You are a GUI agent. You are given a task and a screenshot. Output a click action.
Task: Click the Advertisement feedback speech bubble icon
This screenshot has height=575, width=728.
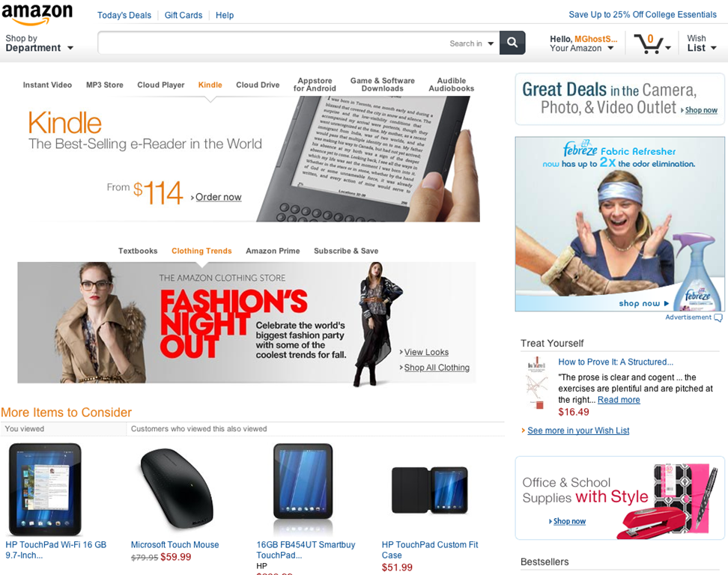pyautogui.click(x=718, y=317)
